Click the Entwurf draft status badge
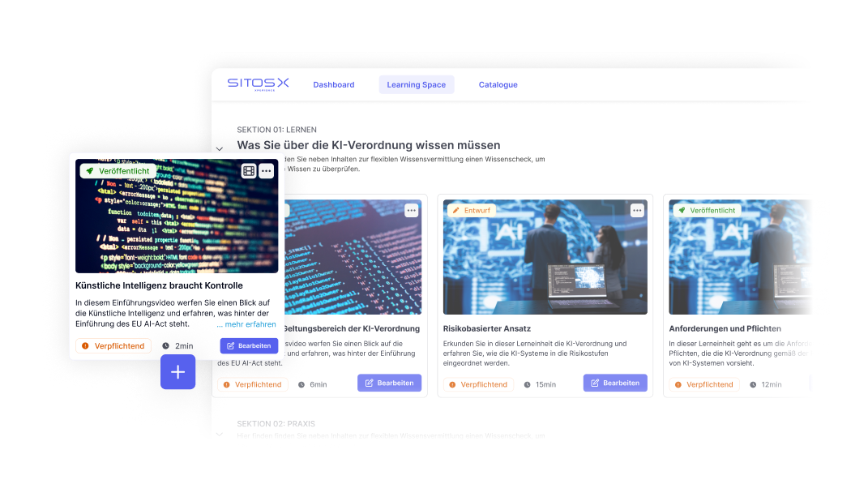The image size is (868, 497). click(470, 210)
